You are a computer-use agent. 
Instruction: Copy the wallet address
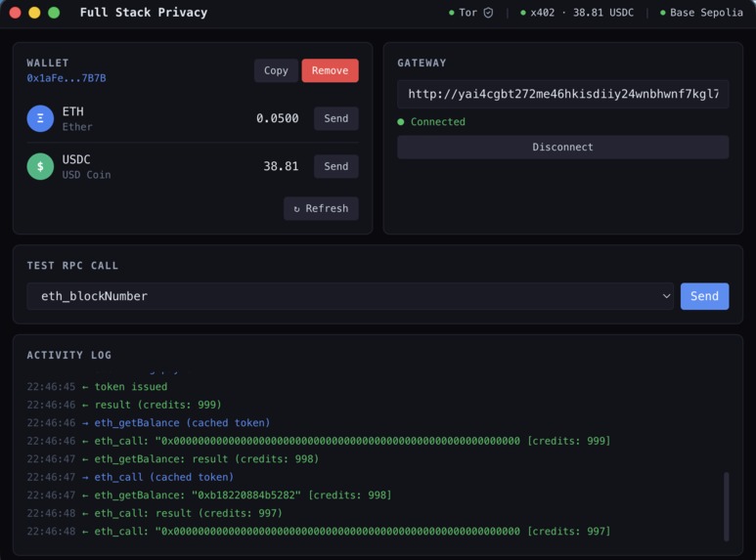pos(276,70)
